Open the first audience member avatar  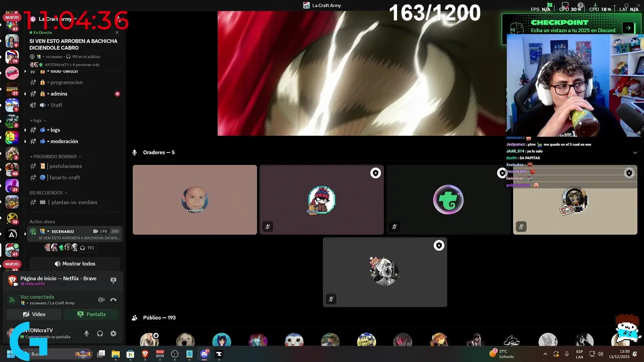point(149,340)
